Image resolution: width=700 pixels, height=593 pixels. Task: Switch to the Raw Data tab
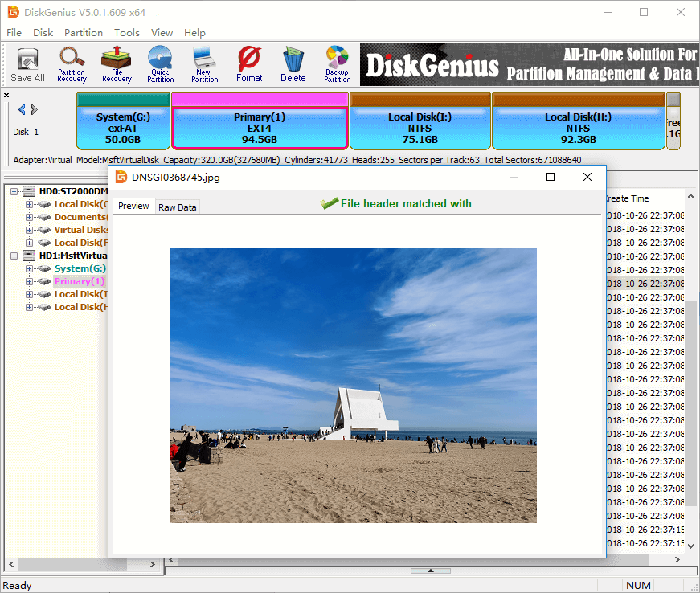click(x=177, y=207)
